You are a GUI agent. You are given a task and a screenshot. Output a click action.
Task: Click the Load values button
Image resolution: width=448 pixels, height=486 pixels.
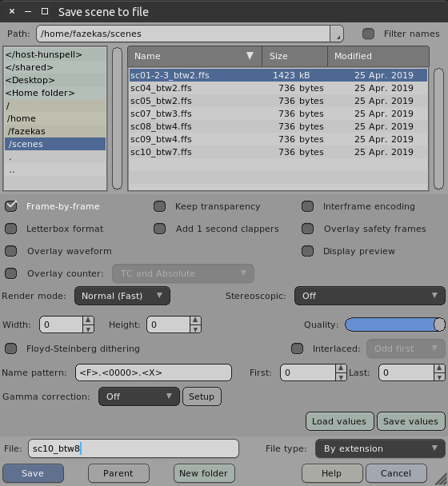tap(339, 421)
